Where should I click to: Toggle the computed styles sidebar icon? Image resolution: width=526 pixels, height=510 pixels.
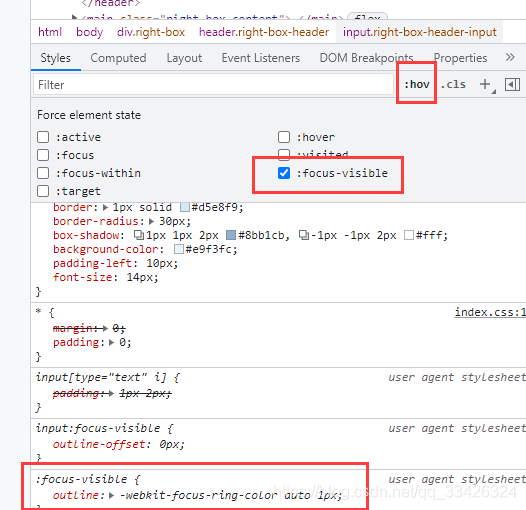(512, 85)
